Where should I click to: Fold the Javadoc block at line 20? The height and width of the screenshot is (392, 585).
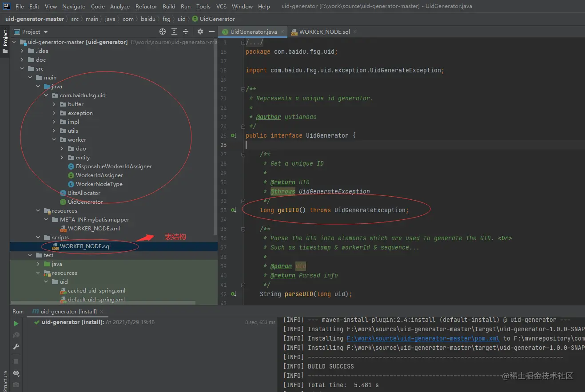click(243, 89)
